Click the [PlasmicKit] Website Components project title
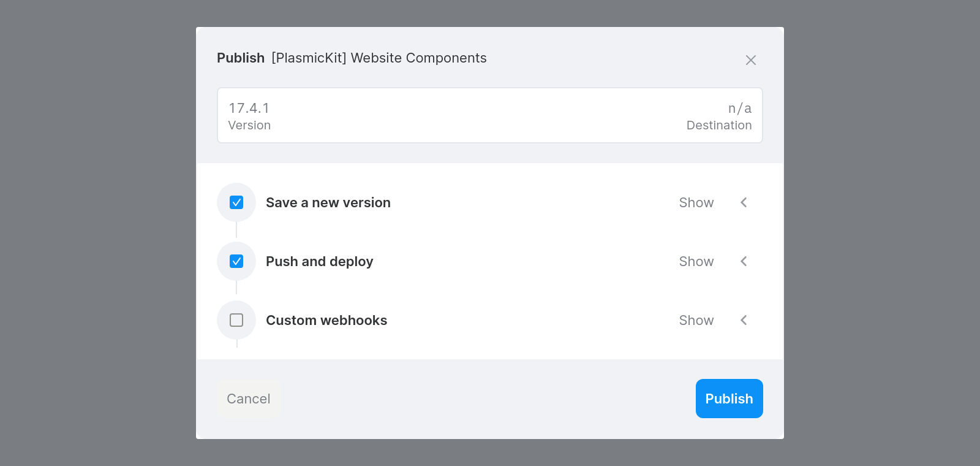Viewport: 980px width, 466px height. [379, 58]
